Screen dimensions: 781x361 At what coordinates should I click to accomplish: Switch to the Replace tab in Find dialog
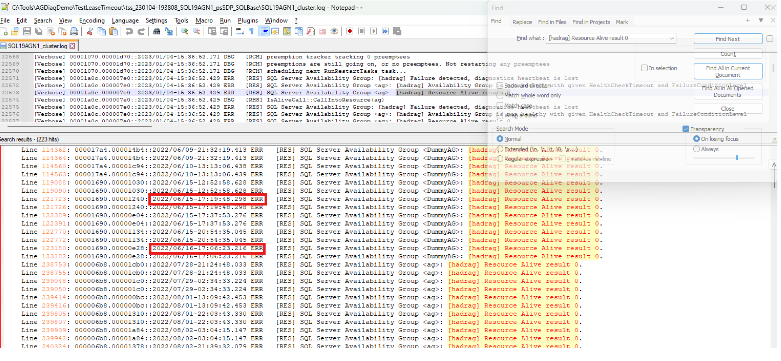point(522,22)
